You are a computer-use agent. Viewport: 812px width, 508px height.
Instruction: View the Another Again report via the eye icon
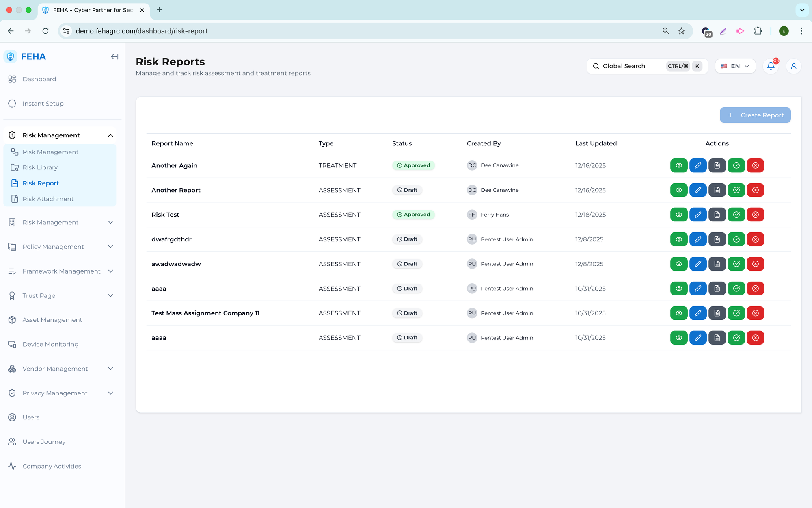tap(678, 165)
